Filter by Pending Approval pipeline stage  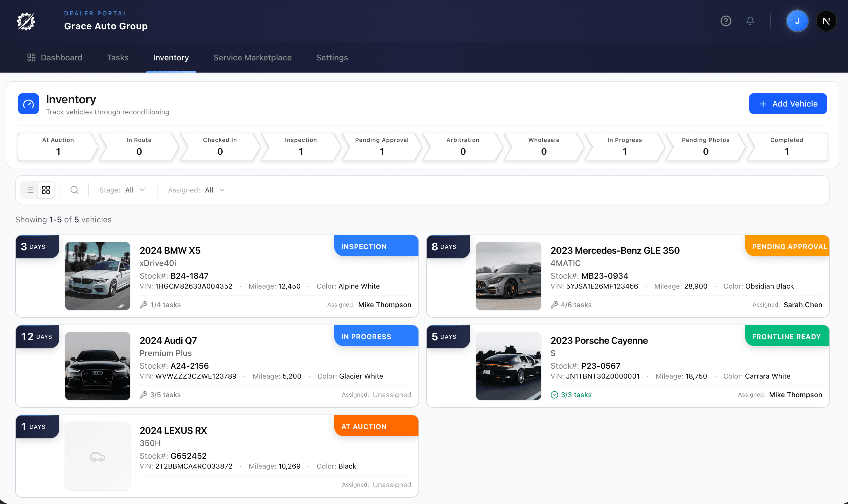pyautogui.click(x=382, y=147)
